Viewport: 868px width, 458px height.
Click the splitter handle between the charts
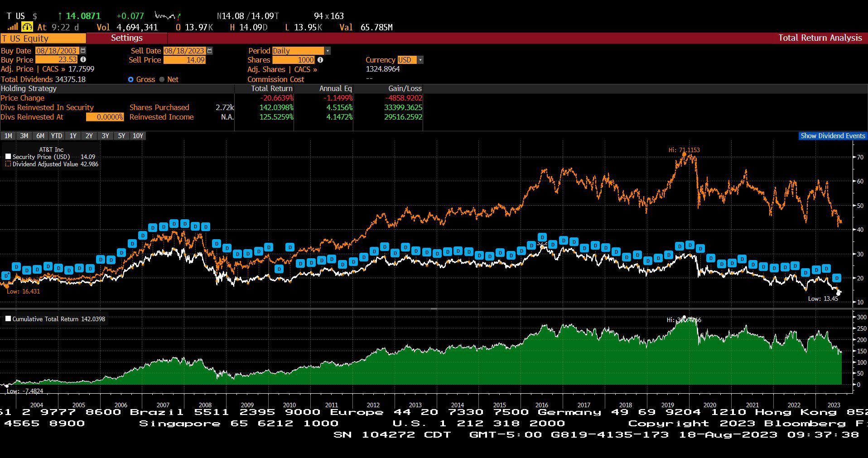click(434, 309)
